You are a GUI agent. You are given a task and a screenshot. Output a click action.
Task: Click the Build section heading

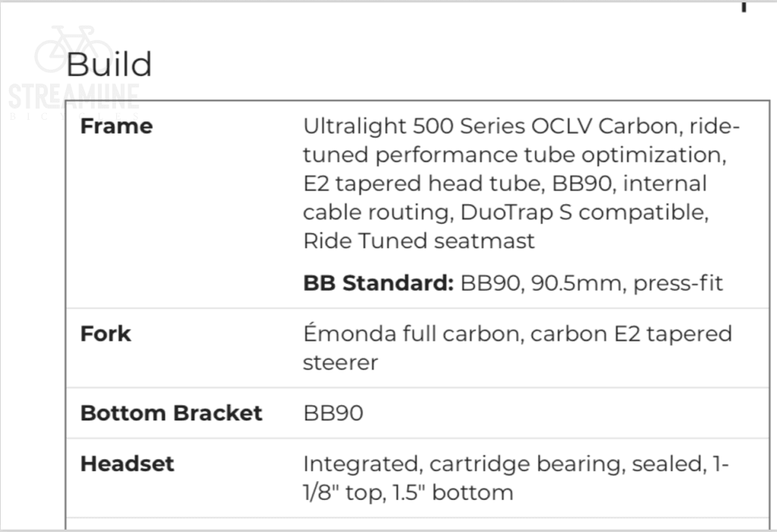click(x=109, y=65)
